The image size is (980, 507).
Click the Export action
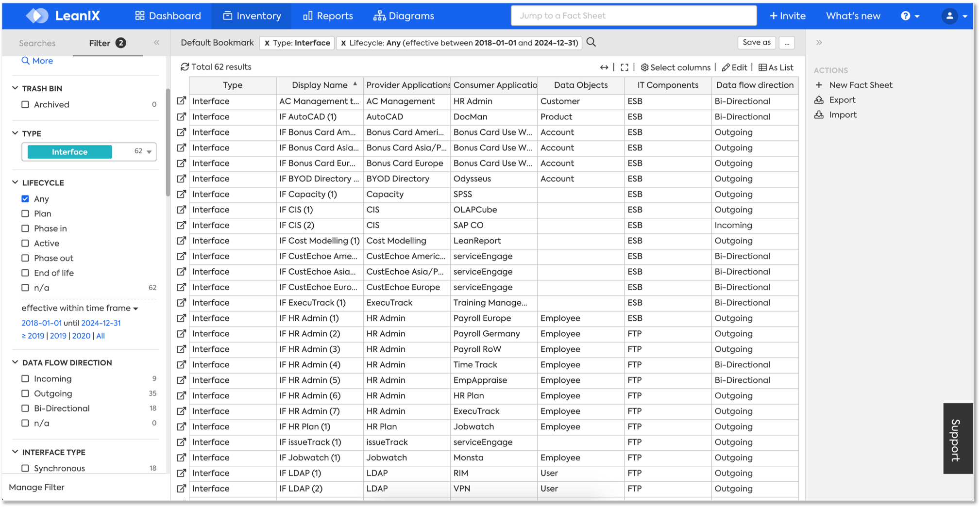coord(835,100)
